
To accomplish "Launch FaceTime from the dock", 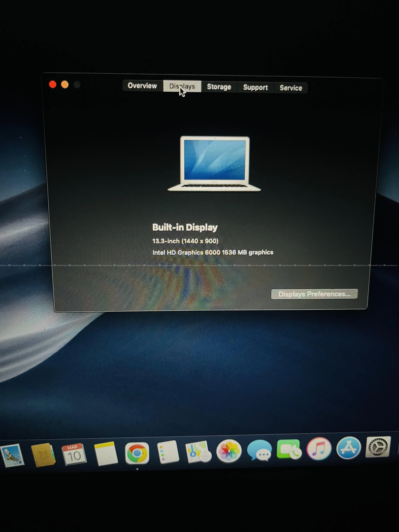I will pos(289,449).
